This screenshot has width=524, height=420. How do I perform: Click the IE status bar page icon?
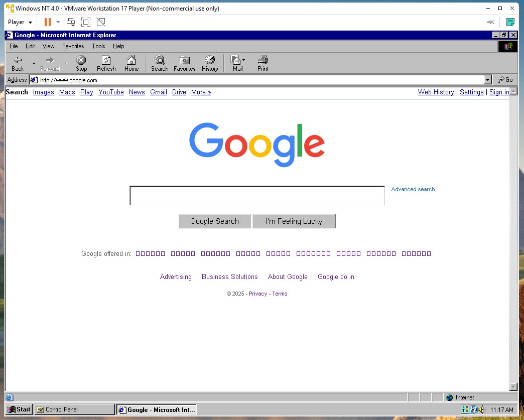(x=10, y=397)
